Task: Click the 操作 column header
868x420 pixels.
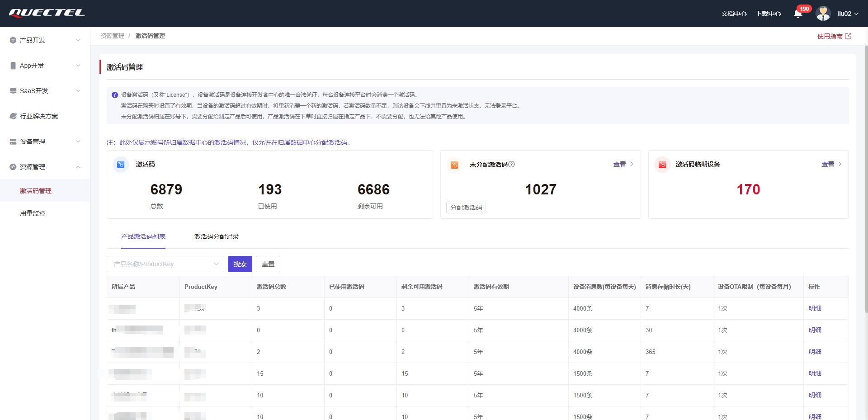Action: click(x=814, y=287)
